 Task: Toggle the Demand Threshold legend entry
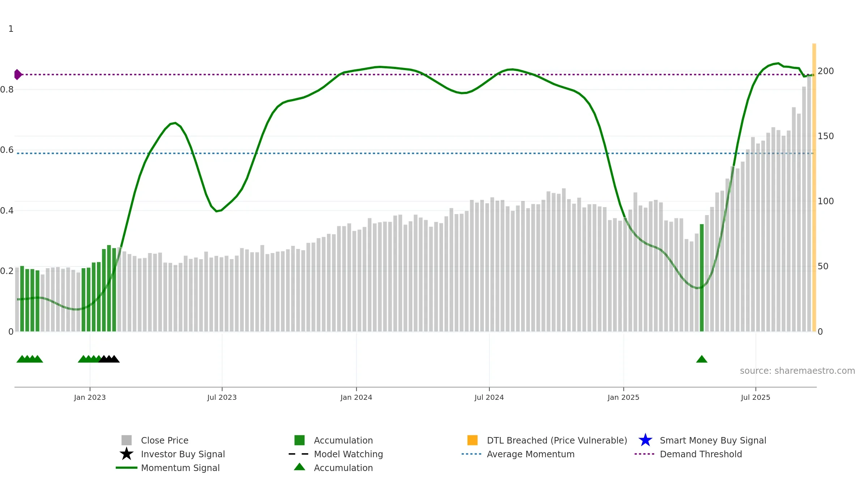[x=688, y=454]
